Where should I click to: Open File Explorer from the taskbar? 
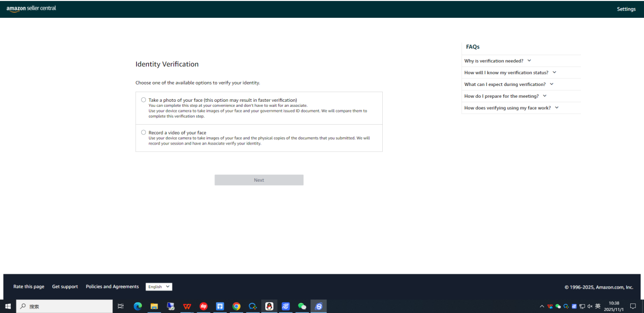[154, 306]
